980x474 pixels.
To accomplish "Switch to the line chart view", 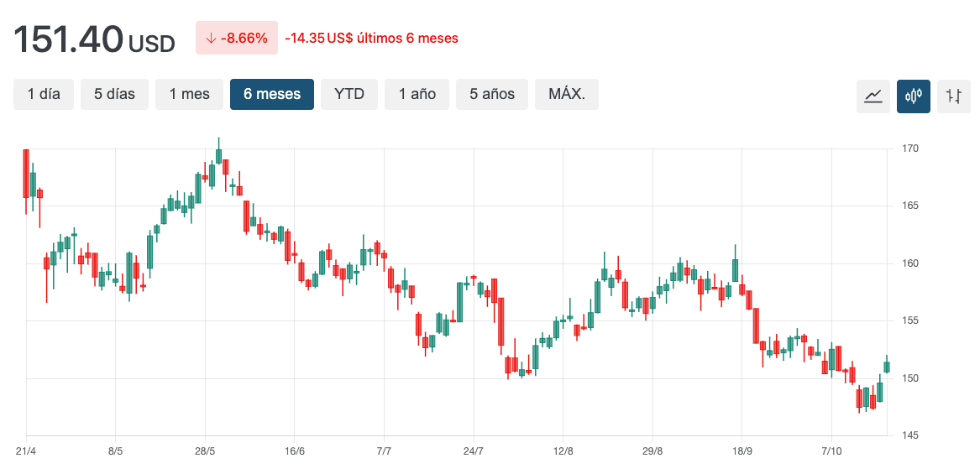I will point(873,96).
